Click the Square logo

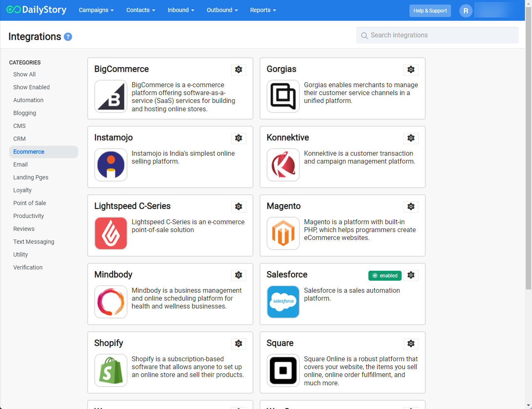[x=283, y=370]
